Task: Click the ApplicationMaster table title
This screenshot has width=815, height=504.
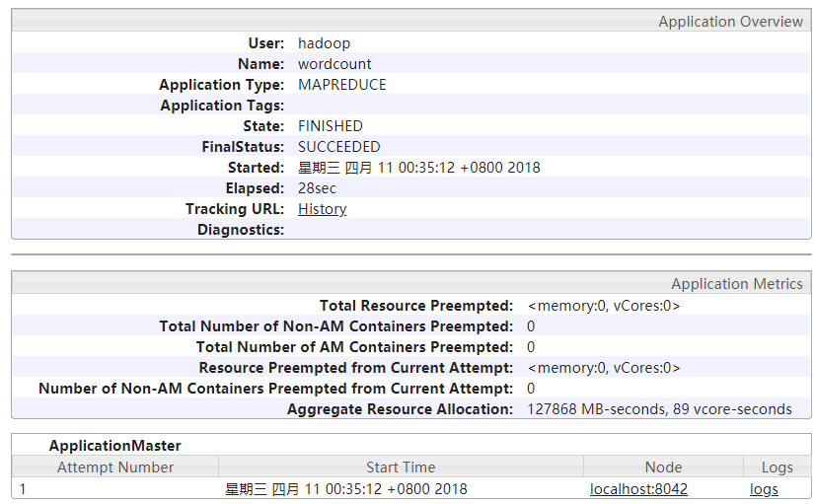Action: point(115,446)
